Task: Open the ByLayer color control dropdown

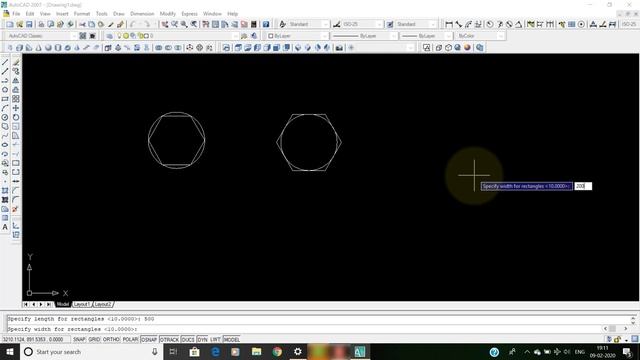Action: tap(324, 36)
